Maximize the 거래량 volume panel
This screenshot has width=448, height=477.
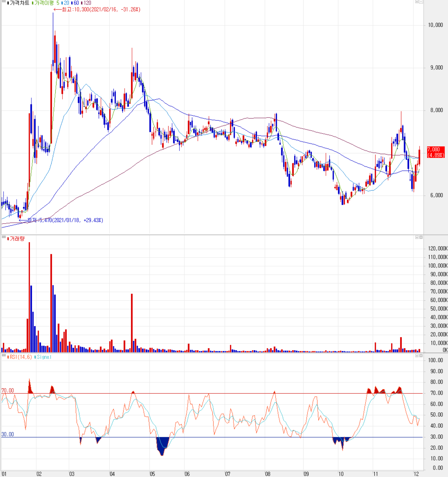coord(417,237)
